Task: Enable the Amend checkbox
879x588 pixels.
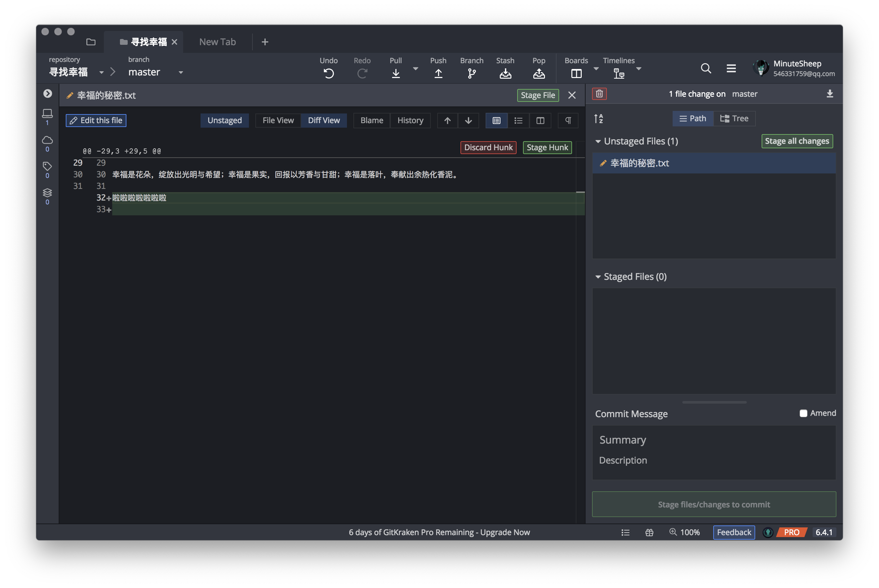Action: point(803,413)
